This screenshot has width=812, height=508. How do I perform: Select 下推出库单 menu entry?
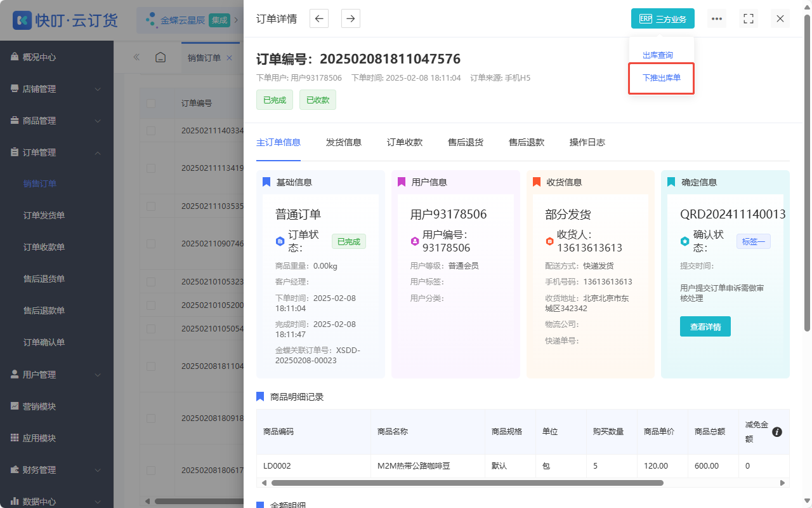[662, 78]
